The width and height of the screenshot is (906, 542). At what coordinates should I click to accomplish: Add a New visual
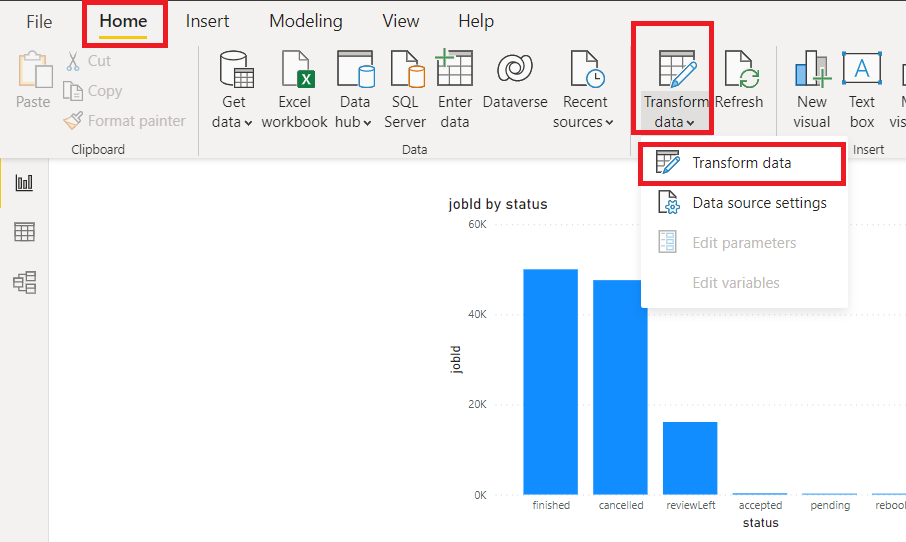click(x=812, y=90)
